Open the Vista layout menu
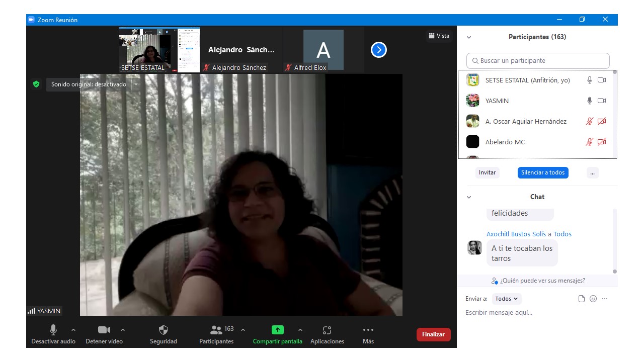644x362 pixels. click(x=439, y=36)
